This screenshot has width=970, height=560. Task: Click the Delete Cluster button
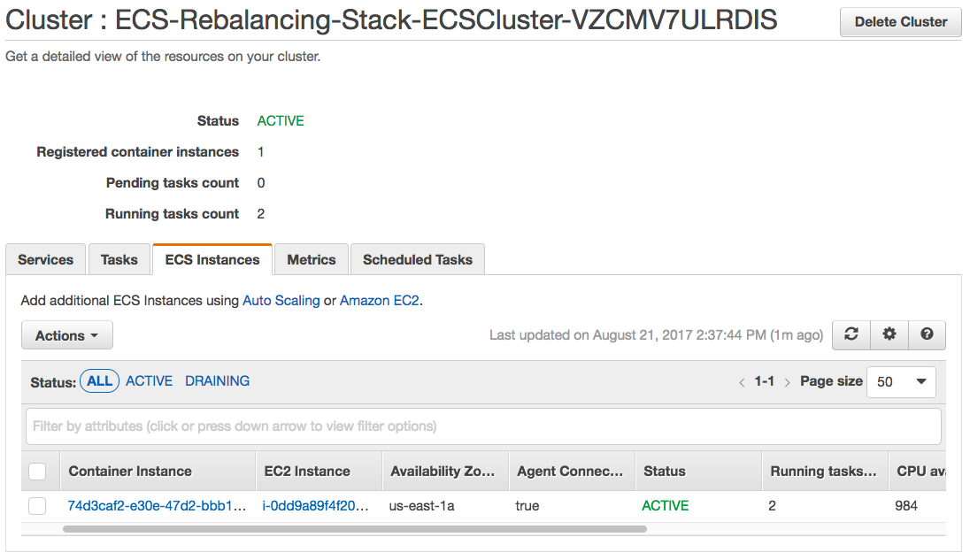coord(901,21)
